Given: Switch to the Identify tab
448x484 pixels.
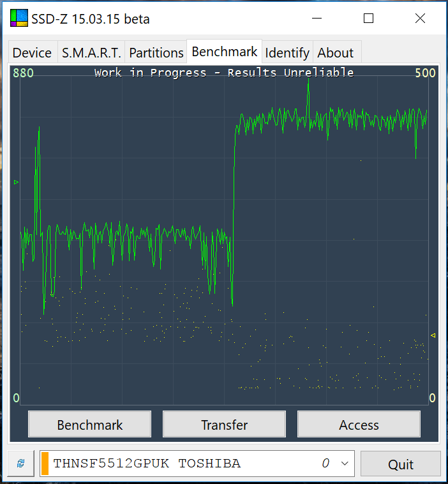Looking at the screenshot, I should point(287,52).
